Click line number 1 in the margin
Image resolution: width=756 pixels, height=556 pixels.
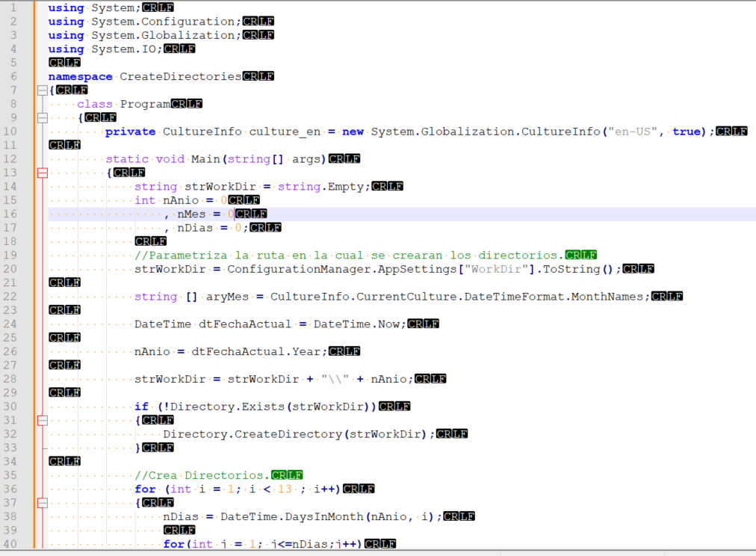pyautogui.click(x=13, y=7)
